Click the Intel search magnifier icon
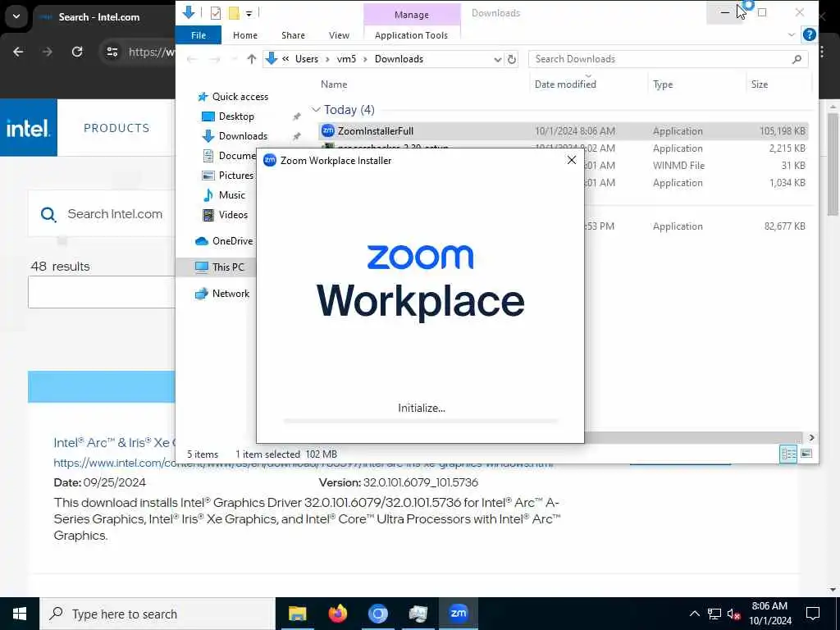 (48, 215)
